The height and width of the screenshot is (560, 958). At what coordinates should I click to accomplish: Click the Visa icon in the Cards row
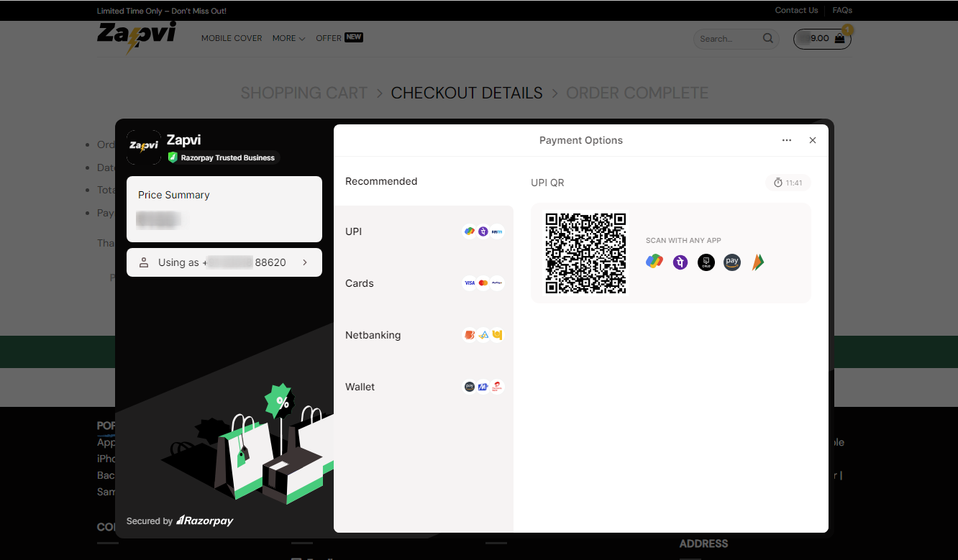[x=469, y=283]
